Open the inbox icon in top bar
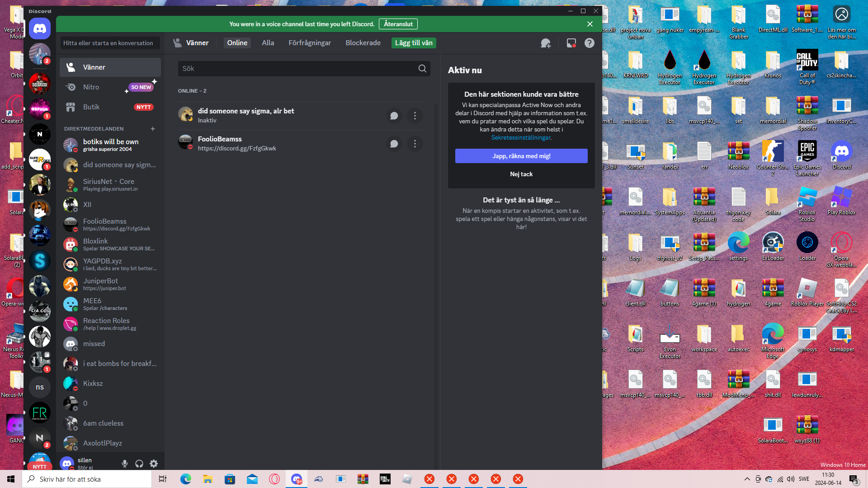Viewport: 868px width, 488px height. [571, 43]
